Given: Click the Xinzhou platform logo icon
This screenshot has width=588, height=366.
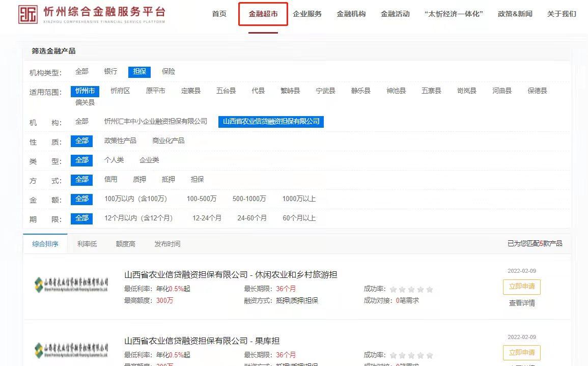Looking at the screenshot, I should (28, 15).
